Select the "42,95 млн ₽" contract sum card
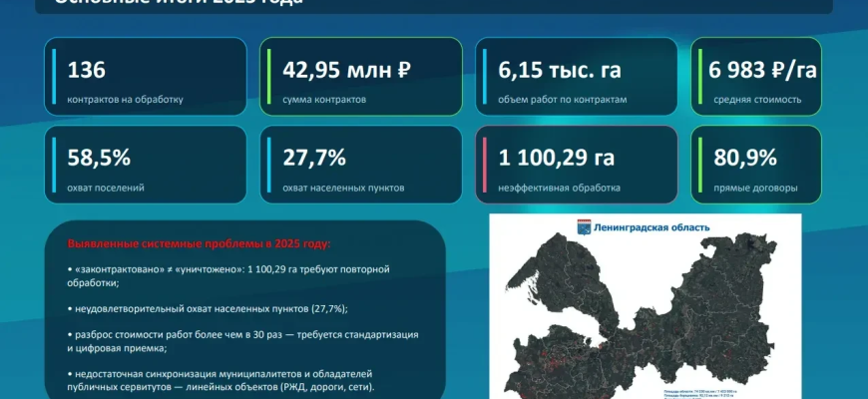The image size is (868, 399). coord(360,76)
